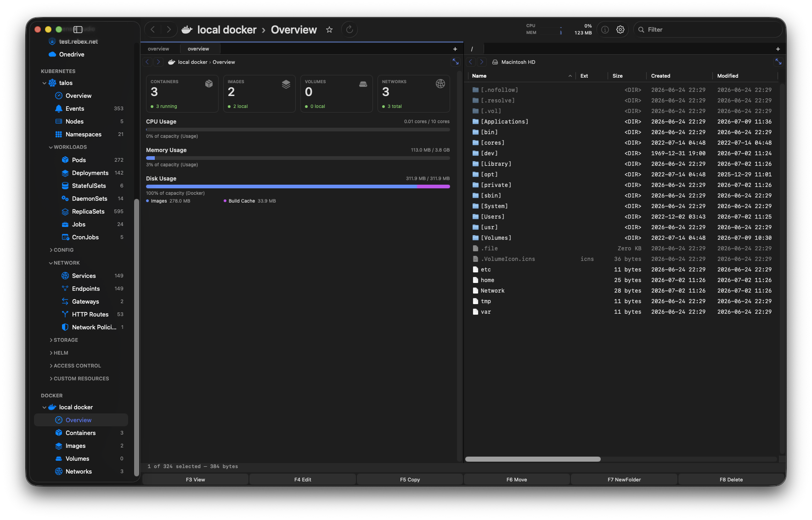Sort files by the Name column header
The height and width of the screenshot is (520, 812).
[521, 76]
